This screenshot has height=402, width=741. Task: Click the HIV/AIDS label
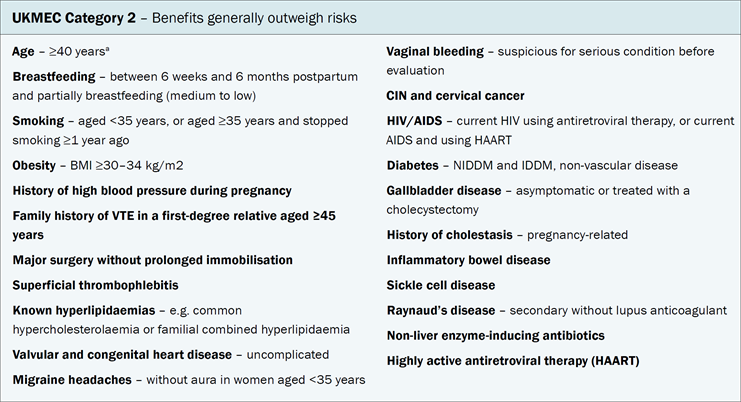pos(414,121)
